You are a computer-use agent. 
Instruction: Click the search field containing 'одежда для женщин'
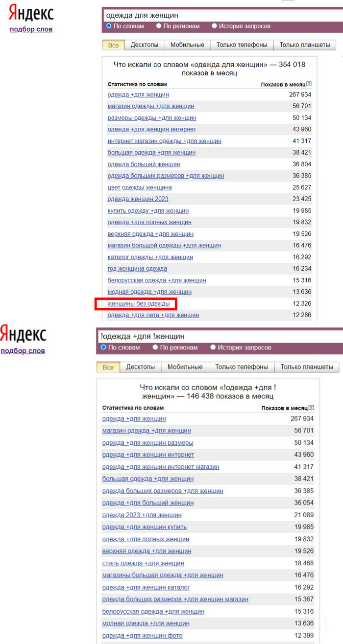pyautogui.click(x=220, y=15)
